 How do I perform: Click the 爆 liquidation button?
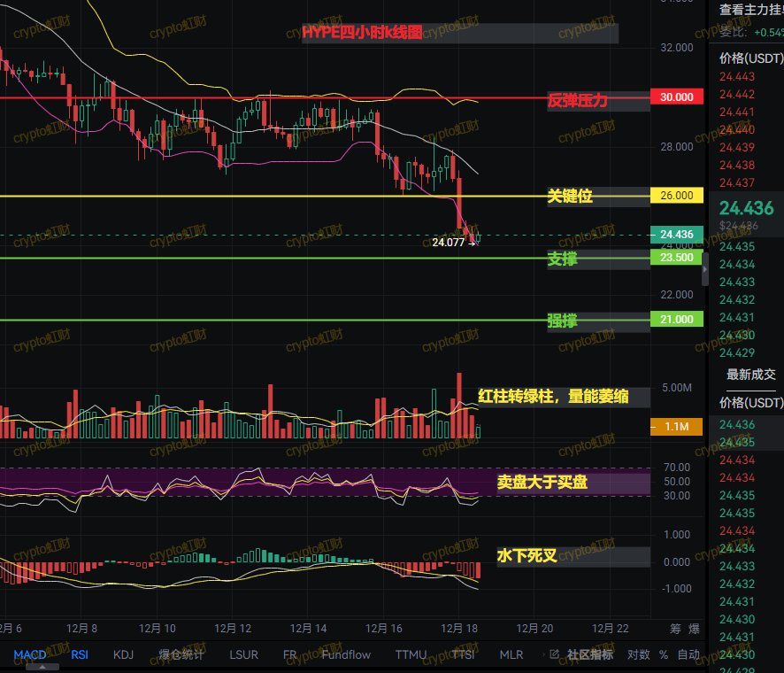694,629
